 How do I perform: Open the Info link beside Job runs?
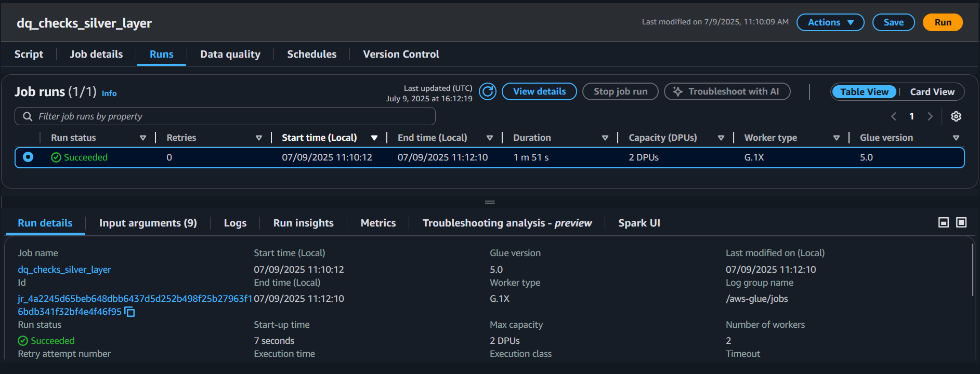pyautogui.click(x=109, y=94)
